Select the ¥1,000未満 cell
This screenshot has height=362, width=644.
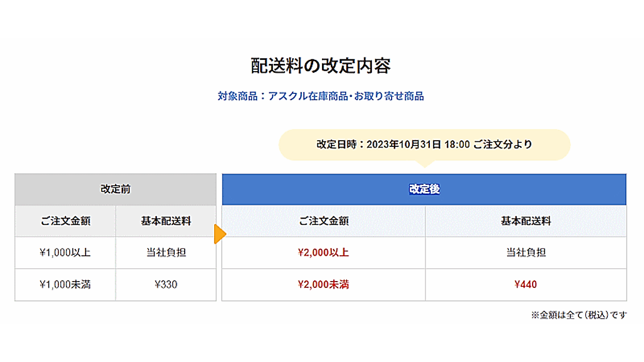(x=66, y=285)
